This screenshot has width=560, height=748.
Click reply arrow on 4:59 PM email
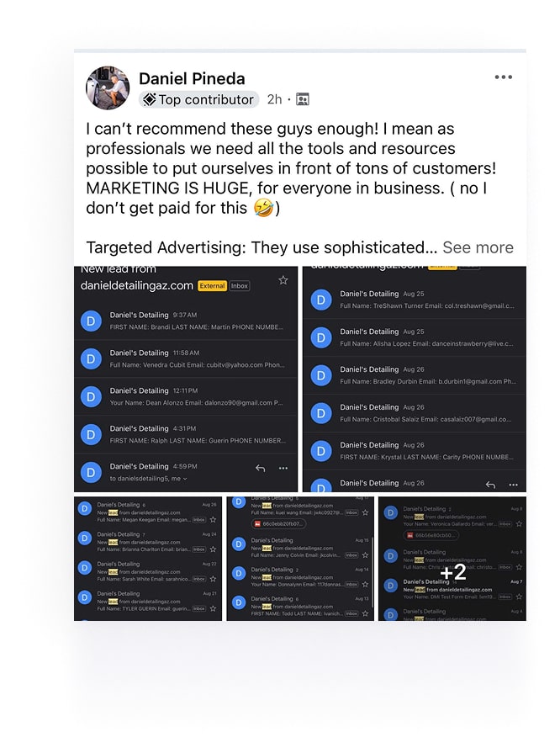coord(260,468)
